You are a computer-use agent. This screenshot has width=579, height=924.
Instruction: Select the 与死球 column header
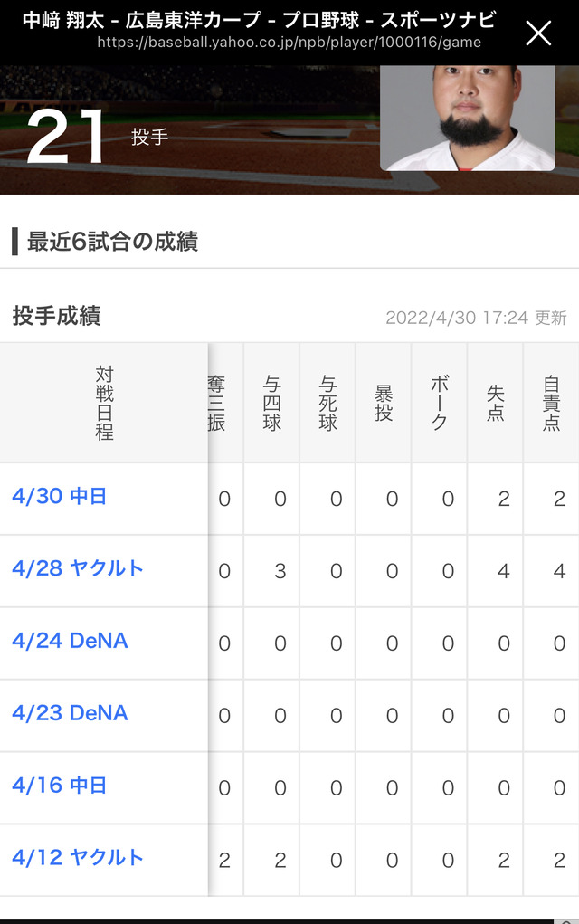327,403
